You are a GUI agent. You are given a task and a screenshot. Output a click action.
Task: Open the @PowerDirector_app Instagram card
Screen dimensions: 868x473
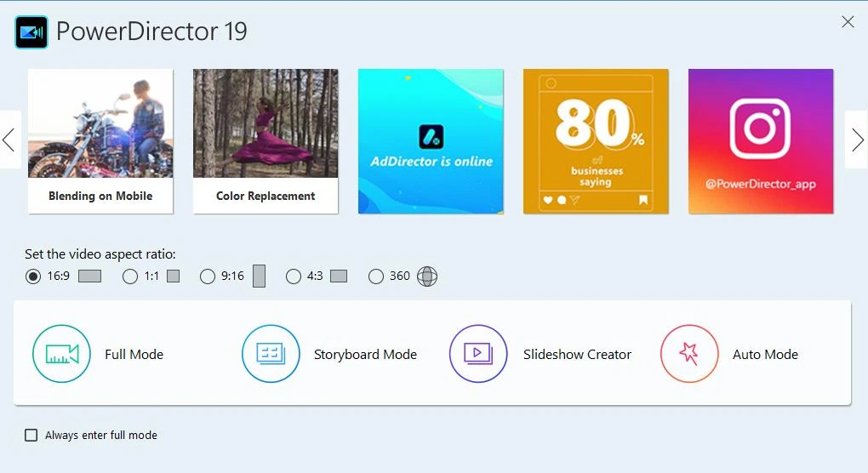[x=761, y=141]
